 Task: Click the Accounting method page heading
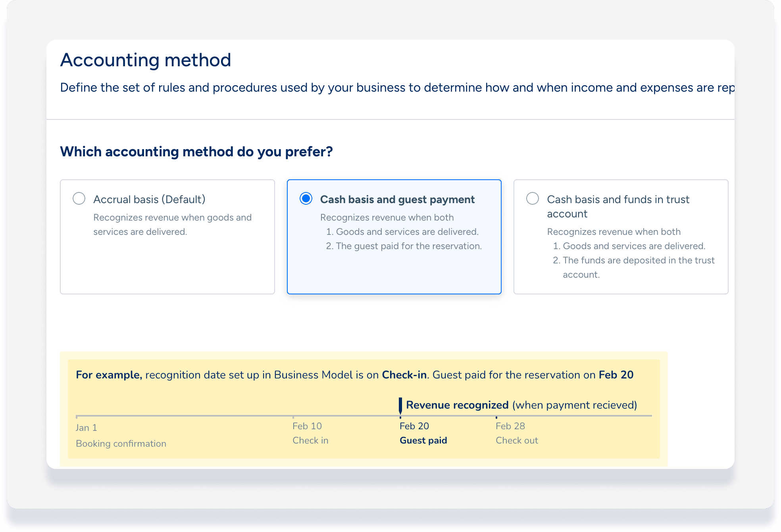pos(146,60)
